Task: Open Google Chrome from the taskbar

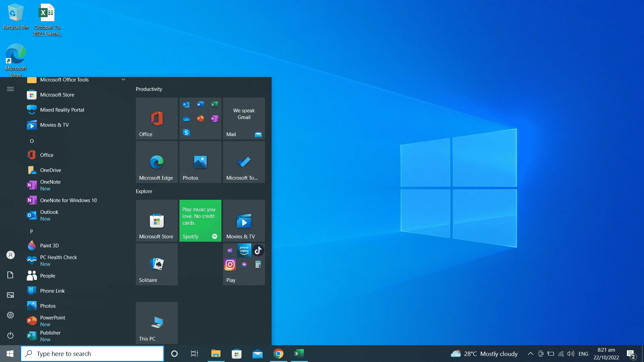Action: [278, 354]
